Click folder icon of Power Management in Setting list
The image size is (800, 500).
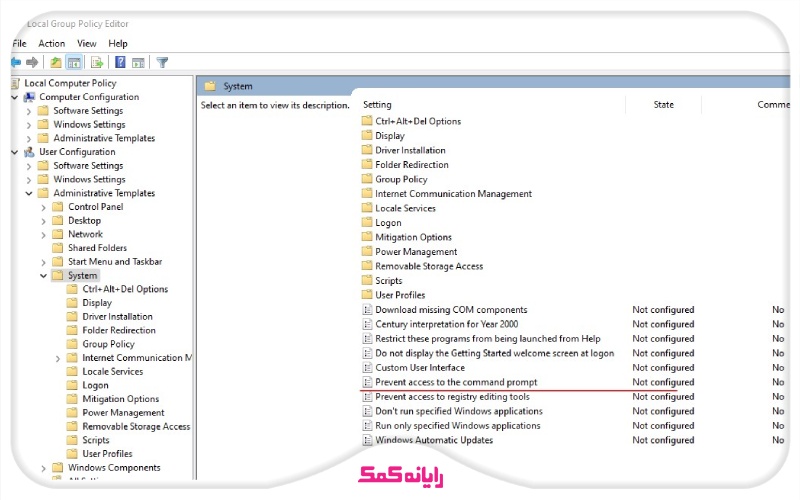coord(367,252)
